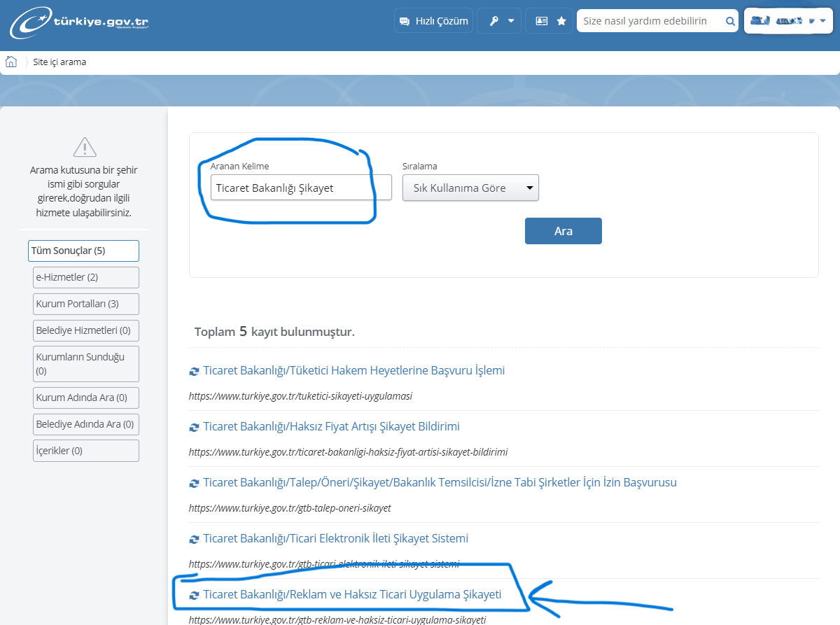Select the İçerikler (0) filter
The width and height of the screenshot is (840, 625).
tap(86, 451)
